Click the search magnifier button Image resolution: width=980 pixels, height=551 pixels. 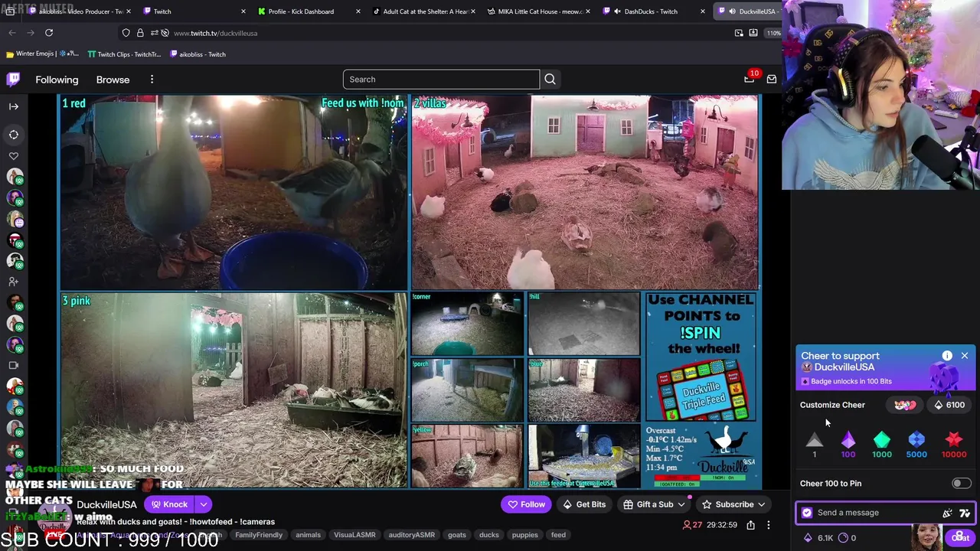(550, 80)
